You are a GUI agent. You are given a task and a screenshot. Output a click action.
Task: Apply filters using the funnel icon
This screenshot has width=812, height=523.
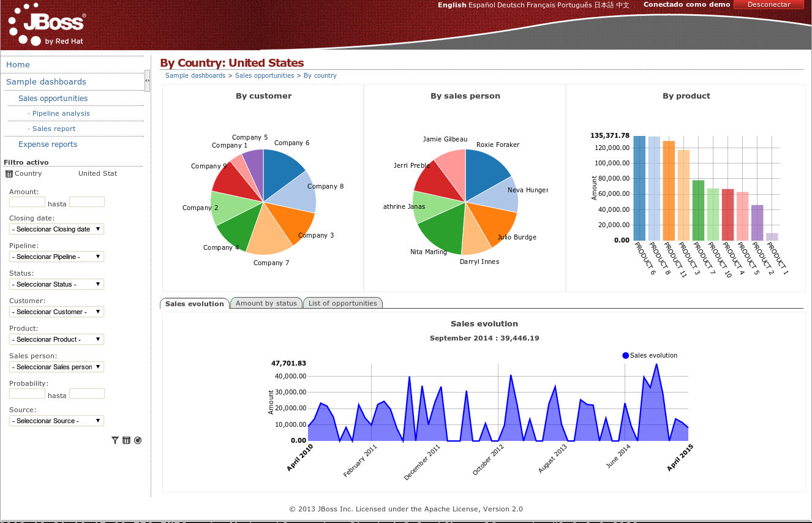click(115, 440)
